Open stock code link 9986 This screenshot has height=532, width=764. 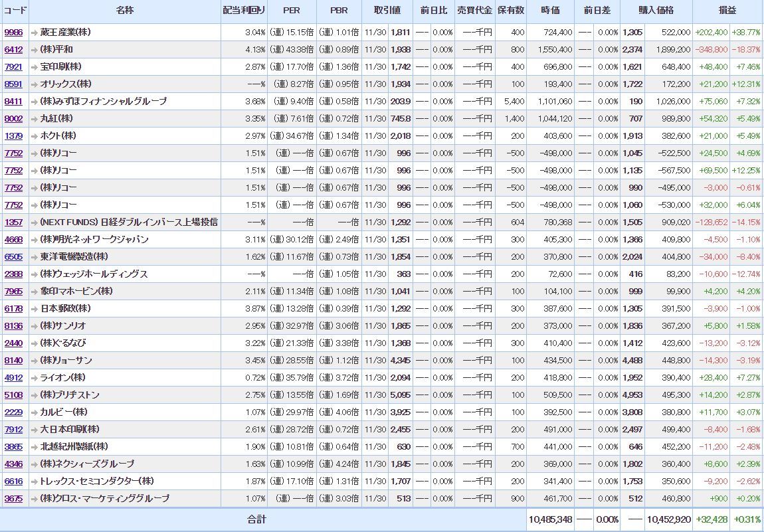[x=13, y=33]
